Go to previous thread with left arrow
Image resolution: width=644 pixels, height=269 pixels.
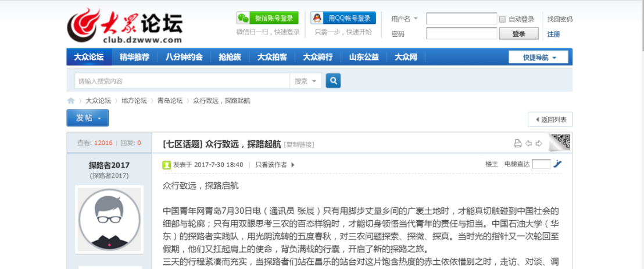[528, 144]
